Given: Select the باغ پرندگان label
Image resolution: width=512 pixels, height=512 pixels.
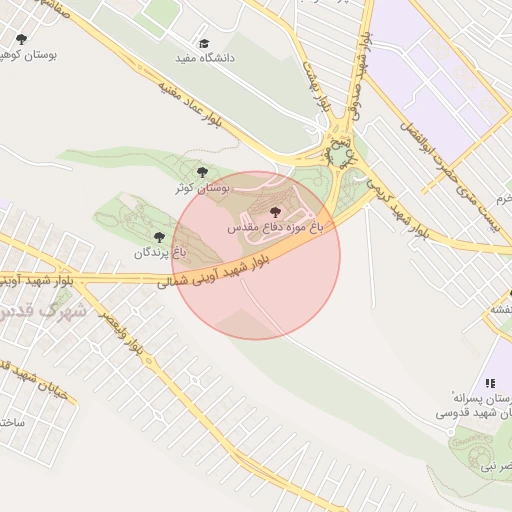Looking at the screenshot, I should click(160, 253).
